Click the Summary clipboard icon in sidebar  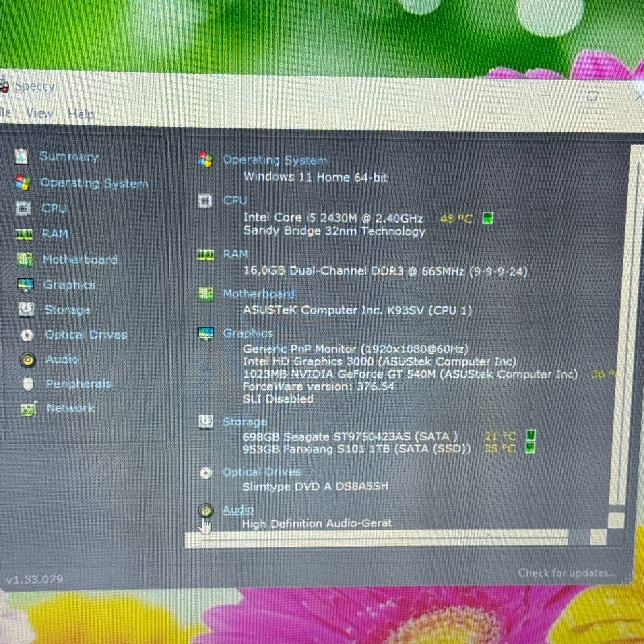pos(21,156)
